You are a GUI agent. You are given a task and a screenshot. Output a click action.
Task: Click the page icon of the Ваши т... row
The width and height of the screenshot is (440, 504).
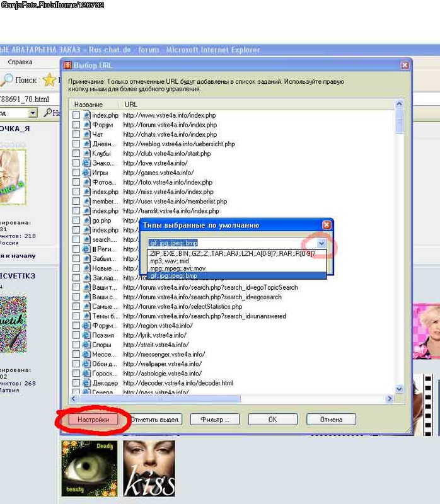86,287
